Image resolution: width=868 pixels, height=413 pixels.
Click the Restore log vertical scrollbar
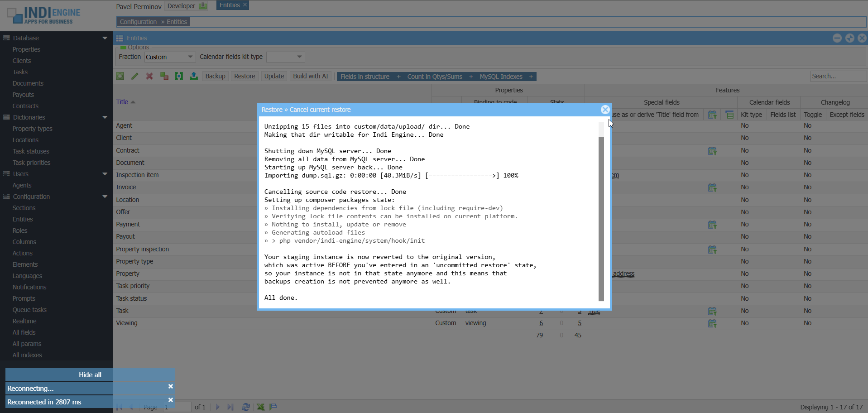(601, 217)
